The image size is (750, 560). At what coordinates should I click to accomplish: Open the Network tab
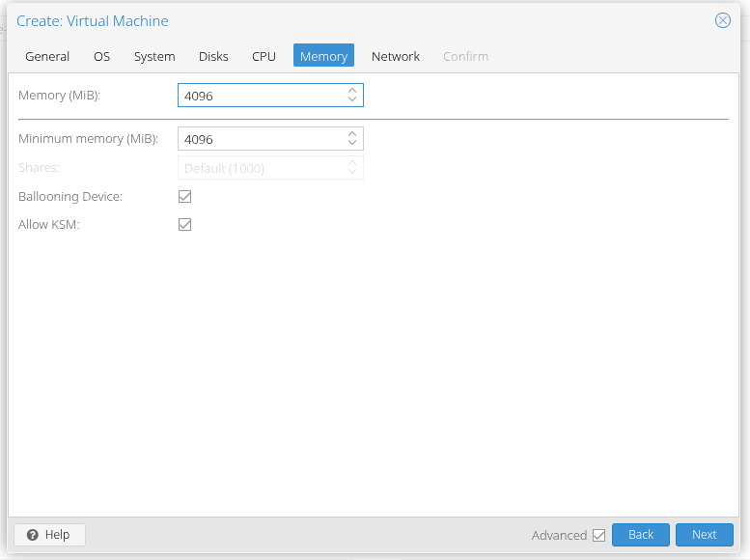click(396, 56)
